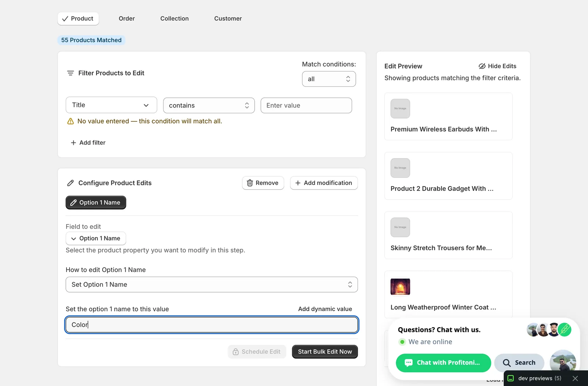Click the 55 Products Matched badge

tap(91, 40)
